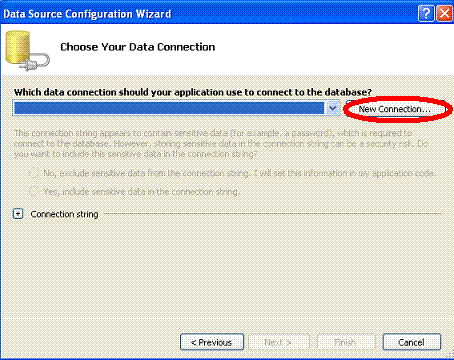Click the resize grip at the window corner
The height and width of the screenshot is (360, 454).
(x=449, y=355)
